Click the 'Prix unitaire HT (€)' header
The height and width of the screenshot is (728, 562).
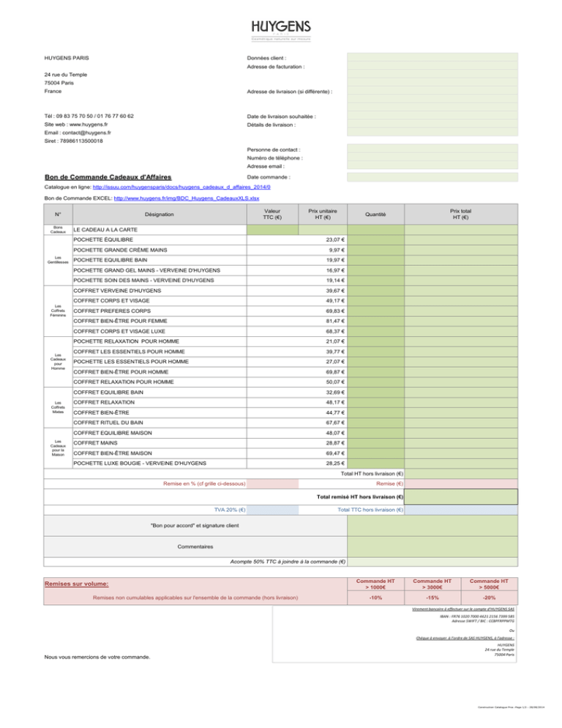[x=323, y=215]
